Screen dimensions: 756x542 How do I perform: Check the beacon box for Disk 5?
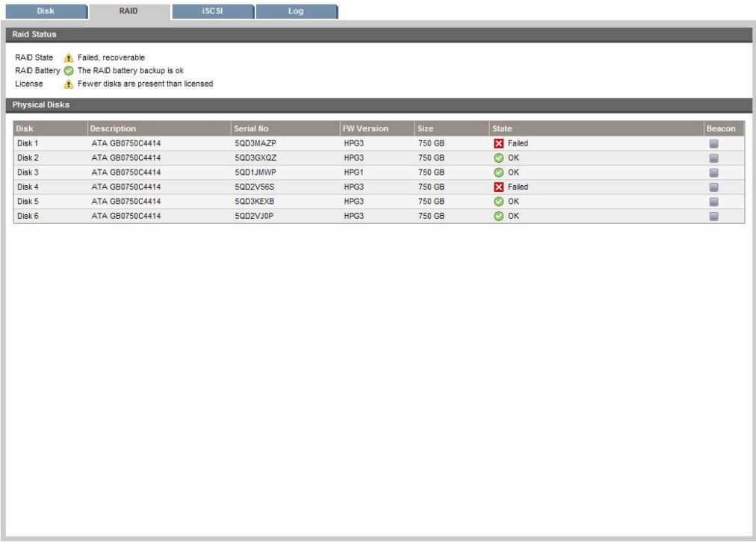[713, 202]
